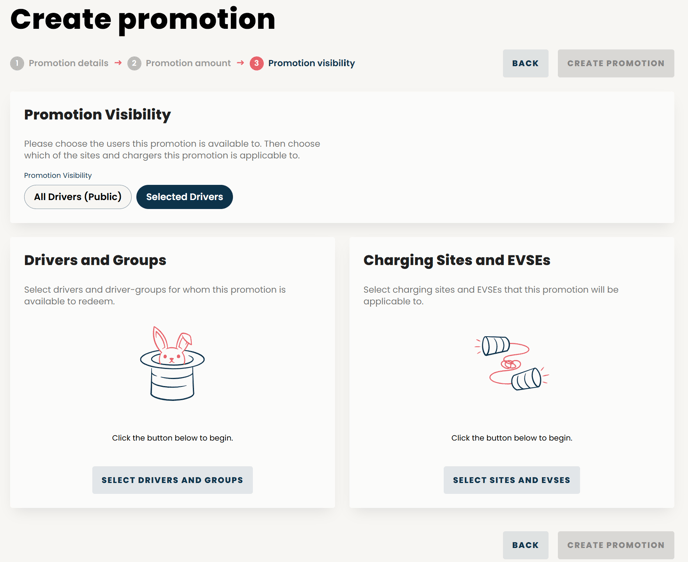Select All Drivers (Public) visibility option
The width and height of the screenshot is (688, 562).
pyautogui.click(x=78, y=197)
